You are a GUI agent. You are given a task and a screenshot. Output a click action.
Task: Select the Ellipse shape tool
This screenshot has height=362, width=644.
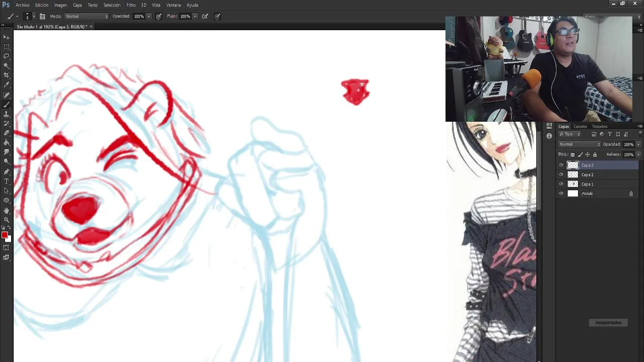pos(7,201)
